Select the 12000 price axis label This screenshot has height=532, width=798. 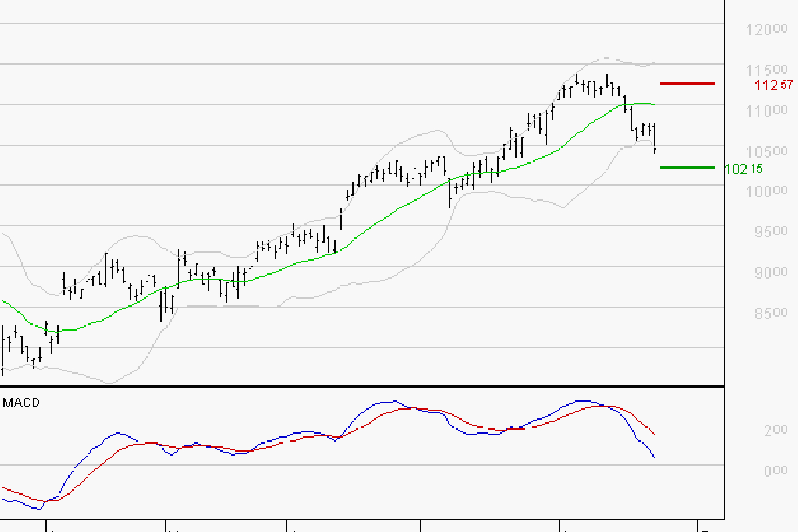[x=767, y=30]
